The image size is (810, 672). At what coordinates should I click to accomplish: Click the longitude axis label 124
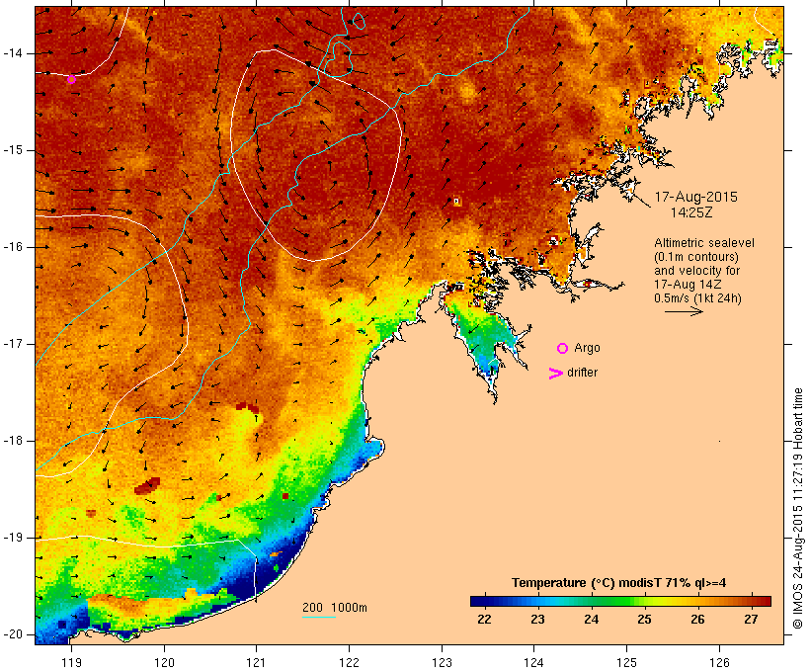click(x=534, y=662)
